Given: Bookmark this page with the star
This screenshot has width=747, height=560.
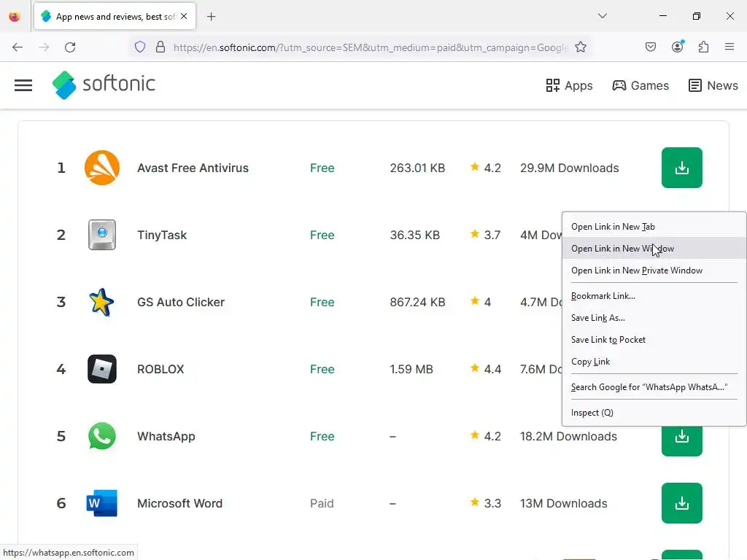Looking at the screenshot, I should pos(580,47).
